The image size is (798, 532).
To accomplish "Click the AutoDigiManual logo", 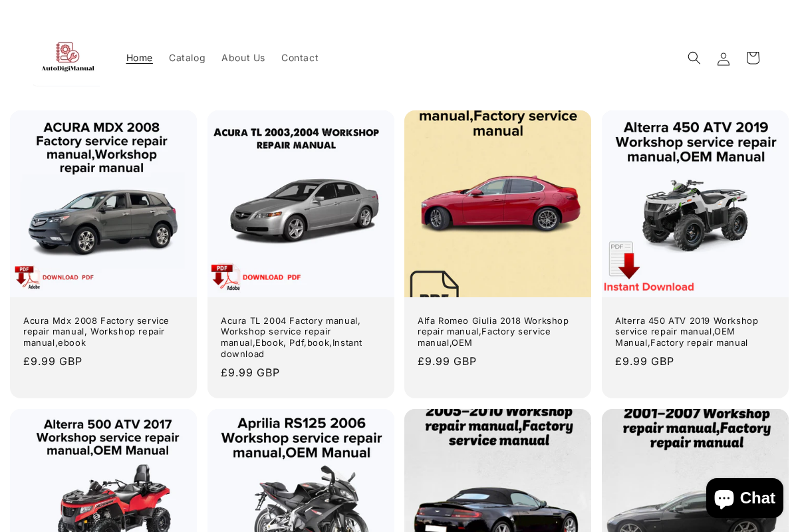I will pos(66,59).
